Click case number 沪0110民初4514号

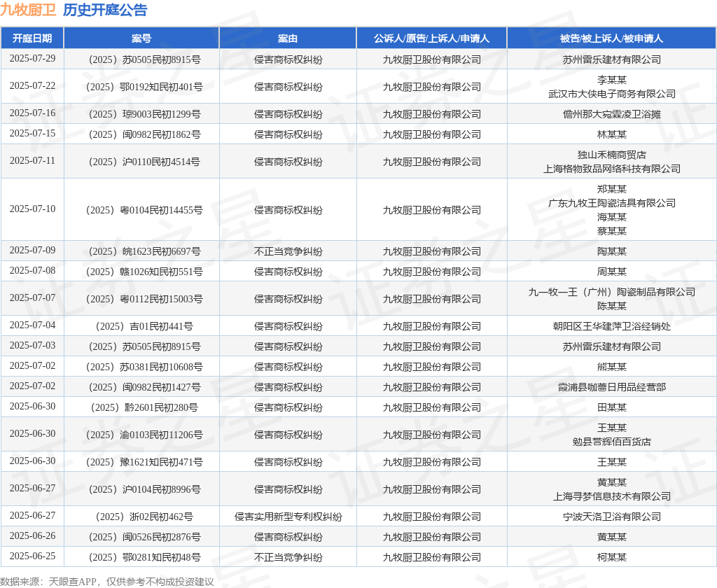tap(144, 162)
